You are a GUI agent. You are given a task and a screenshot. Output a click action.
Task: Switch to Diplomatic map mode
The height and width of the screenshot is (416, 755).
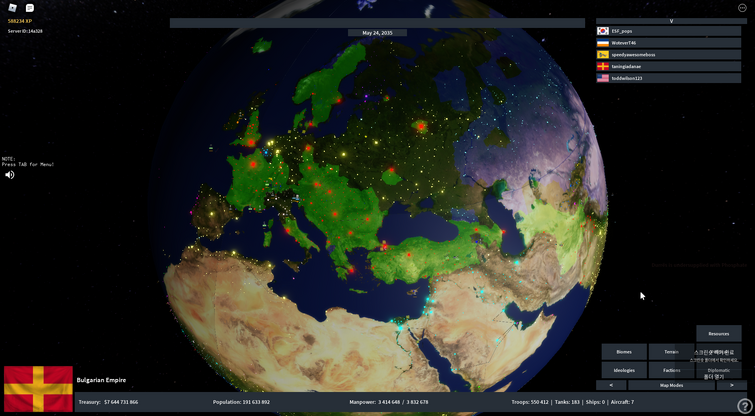[x=718, y=370]
